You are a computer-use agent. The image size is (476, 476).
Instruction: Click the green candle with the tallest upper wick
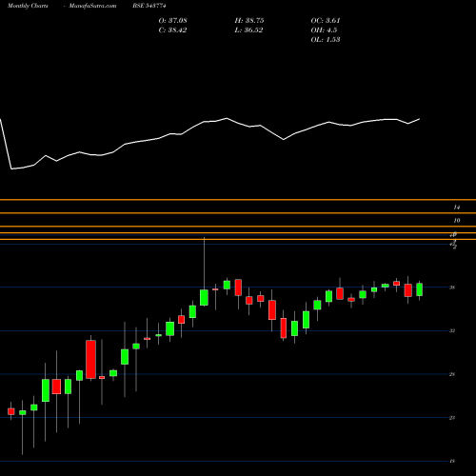tap(204, 297)
